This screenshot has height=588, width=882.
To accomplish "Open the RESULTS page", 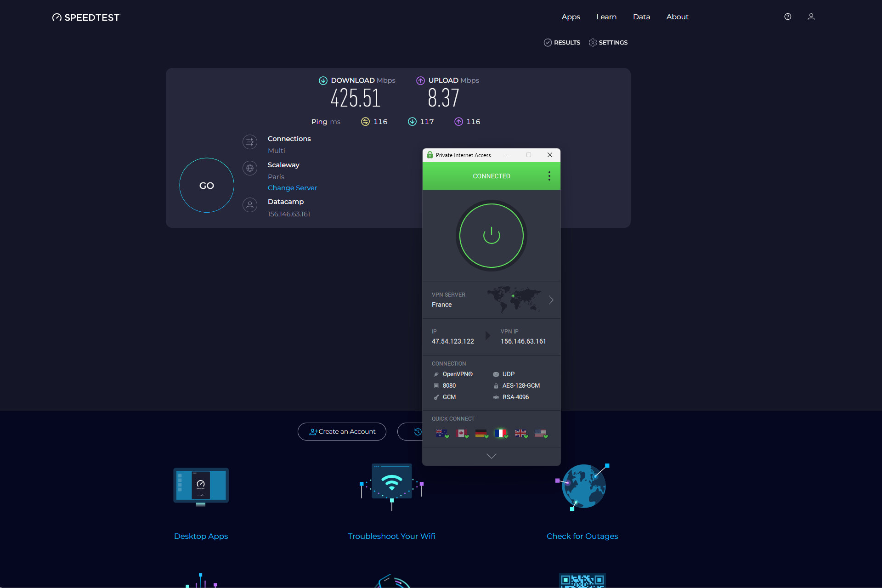I will (x=562, y=42).
